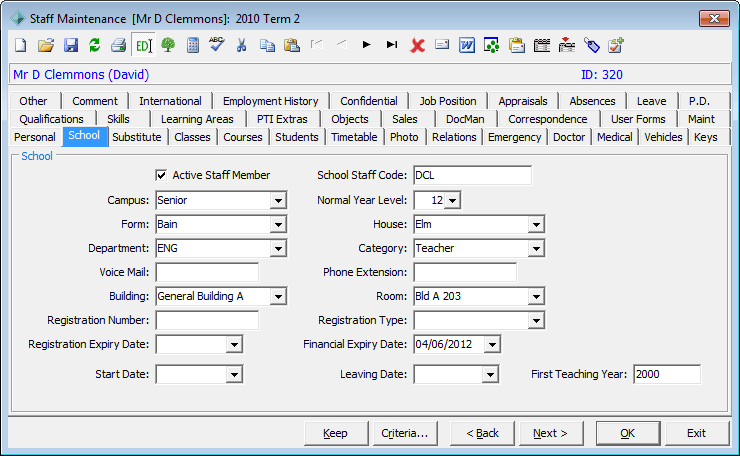Screen dimensions: 740x456
Task: Click the Phone Extension input field
Action: click(465, 273)
